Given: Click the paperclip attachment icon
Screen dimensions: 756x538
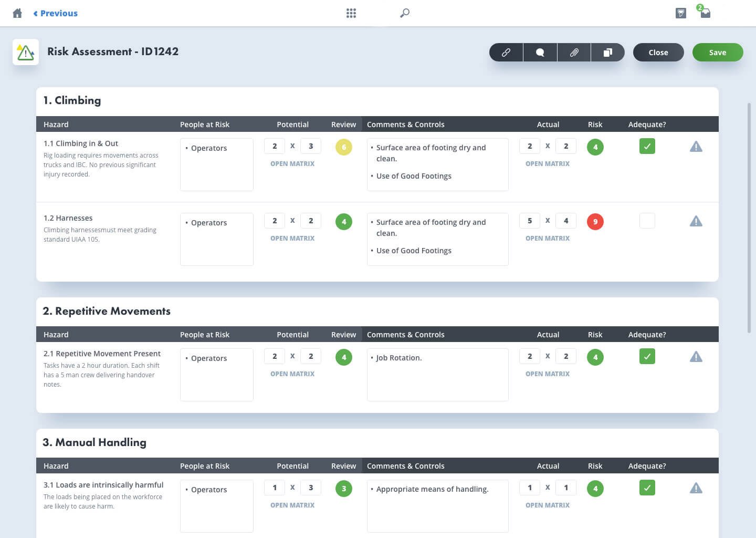Looking at the screenshot, I should click(574, 53).
